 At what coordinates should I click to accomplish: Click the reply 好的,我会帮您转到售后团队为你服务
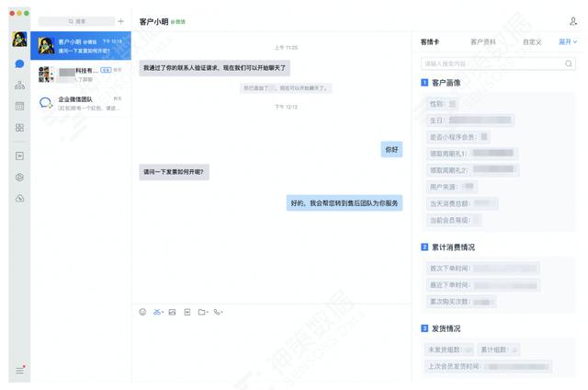click(345, 203)
